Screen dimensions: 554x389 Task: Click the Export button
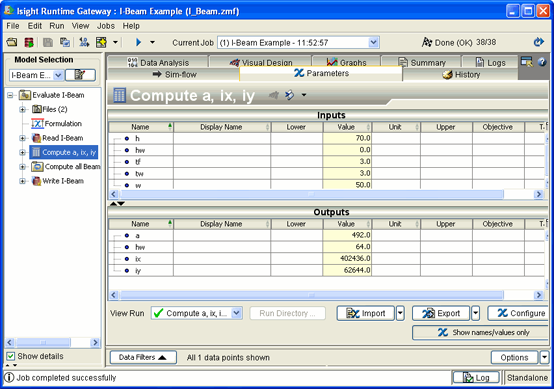click(x=441, y=313)
